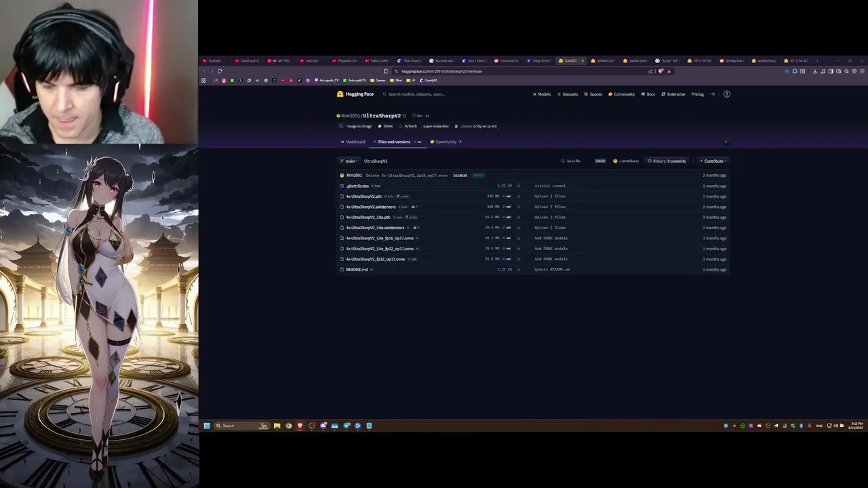
Task: Open the Docs nav link
Action: click(x=648, y=94)
